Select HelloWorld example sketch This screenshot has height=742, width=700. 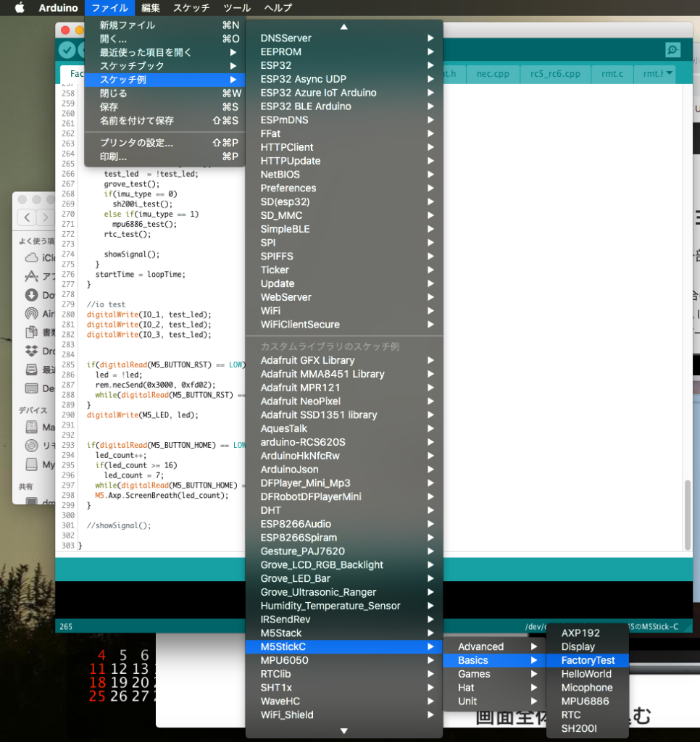tap(586, 674)
